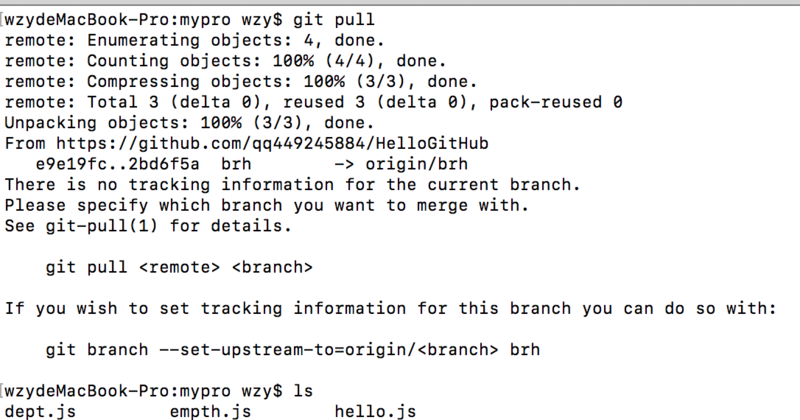Click the 'no tracking information' message
The image size is (800, 420).
coord(292,185)
